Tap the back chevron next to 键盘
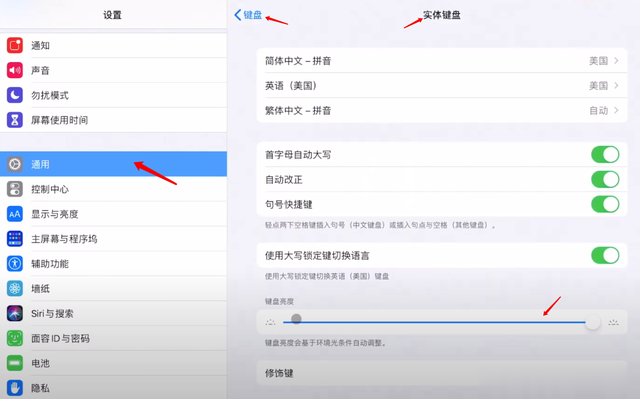 pyautogui.click(x=238, y=15)
